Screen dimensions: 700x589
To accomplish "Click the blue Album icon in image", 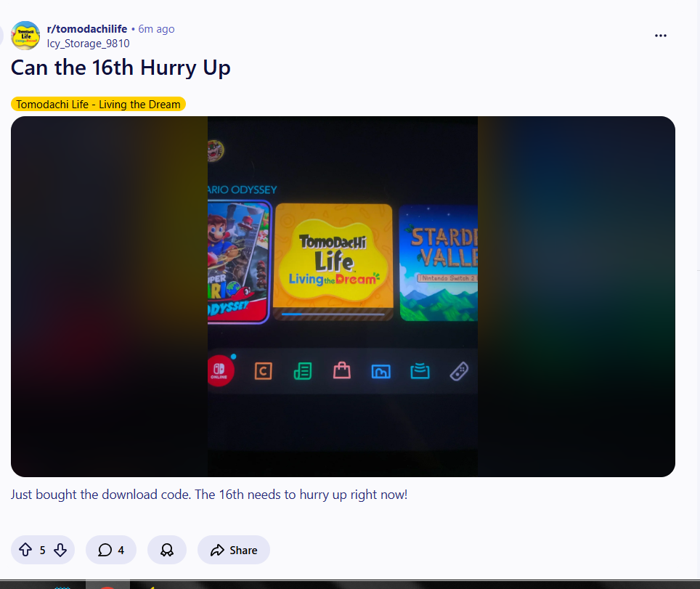I will (x=380, y=371).
